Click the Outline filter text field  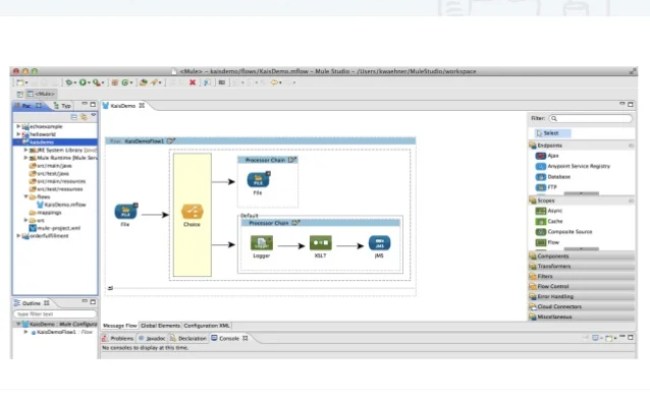(x=55, y=314)
